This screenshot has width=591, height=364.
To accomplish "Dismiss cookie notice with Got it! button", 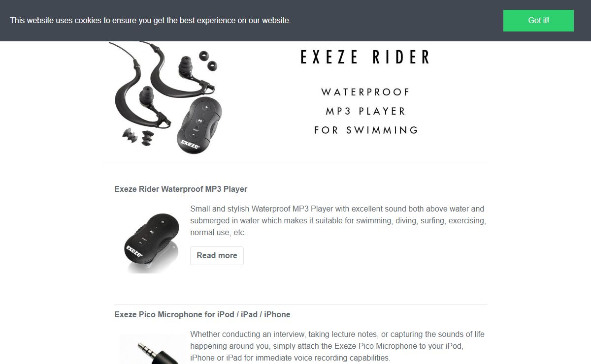I will point(538,21).
